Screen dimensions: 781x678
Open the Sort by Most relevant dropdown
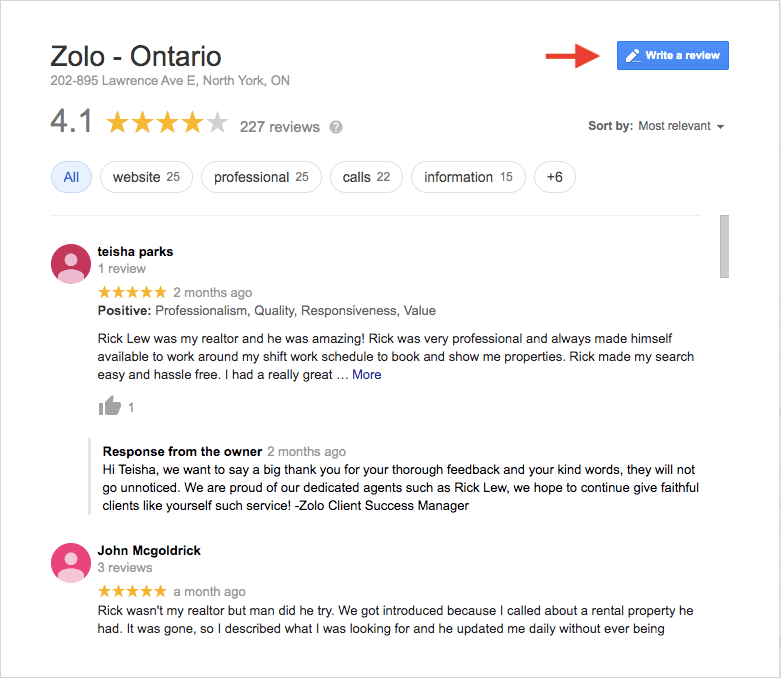(x=681, y=126)
